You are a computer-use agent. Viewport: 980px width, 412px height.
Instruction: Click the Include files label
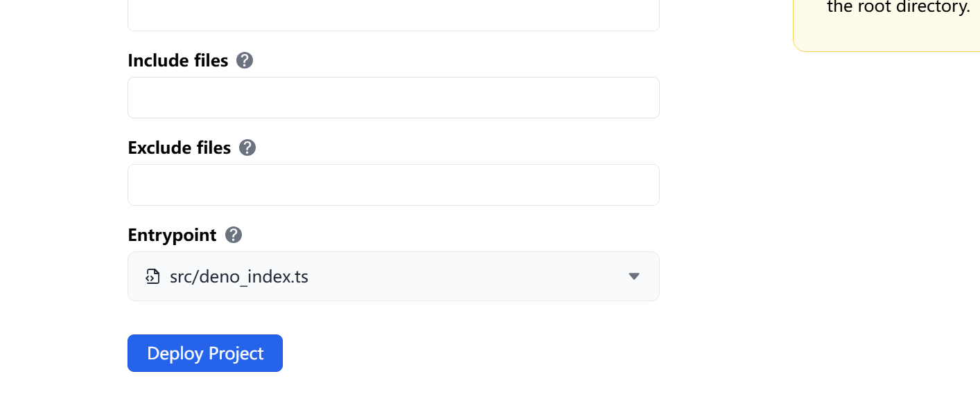(x=178, y=61)
